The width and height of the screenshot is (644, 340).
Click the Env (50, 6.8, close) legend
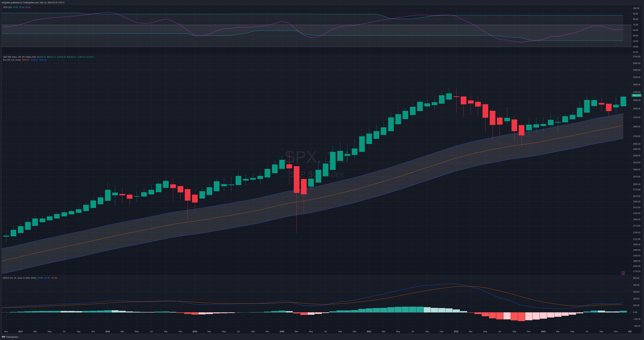[x=12, y=60]
